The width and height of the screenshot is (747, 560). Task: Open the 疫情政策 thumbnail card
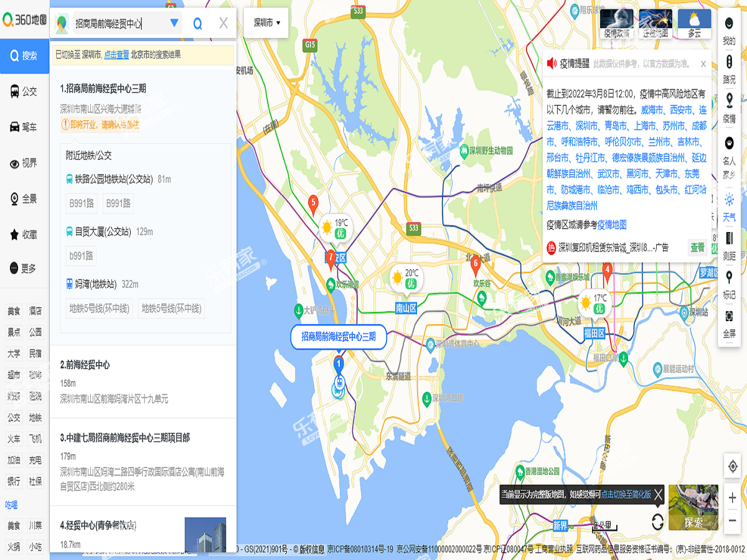[x=616, y=24]
